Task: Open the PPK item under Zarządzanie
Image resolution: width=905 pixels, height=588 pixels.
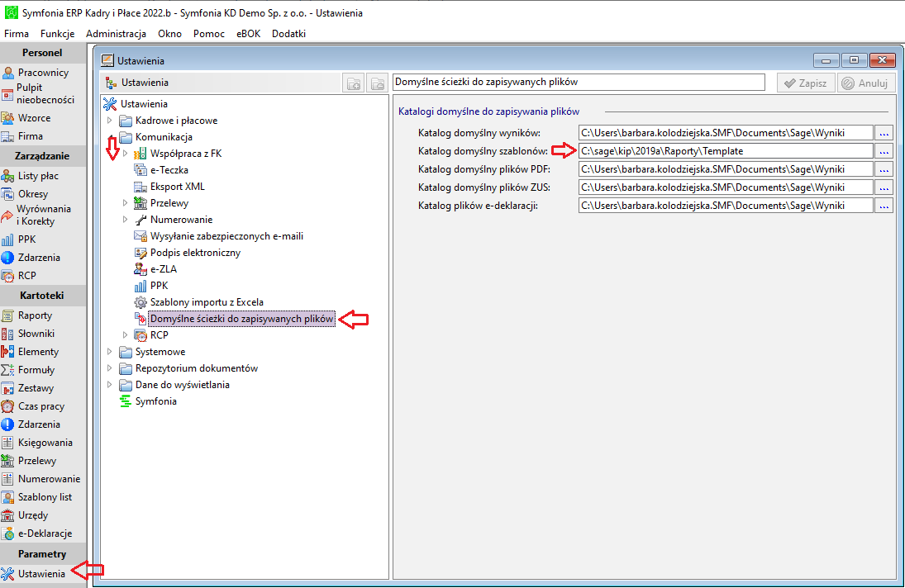Action: pyautogui.click(x=26, y=239)
